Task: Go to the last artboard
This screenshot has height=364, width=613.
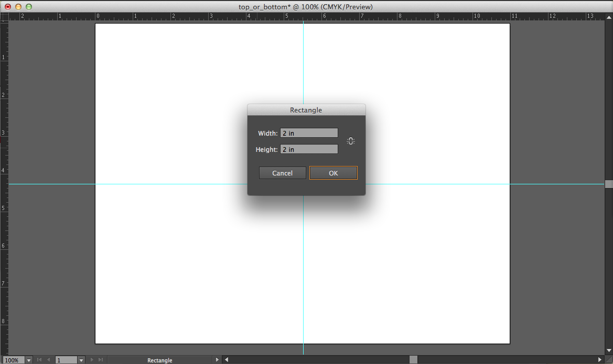Action: point(101,360)
